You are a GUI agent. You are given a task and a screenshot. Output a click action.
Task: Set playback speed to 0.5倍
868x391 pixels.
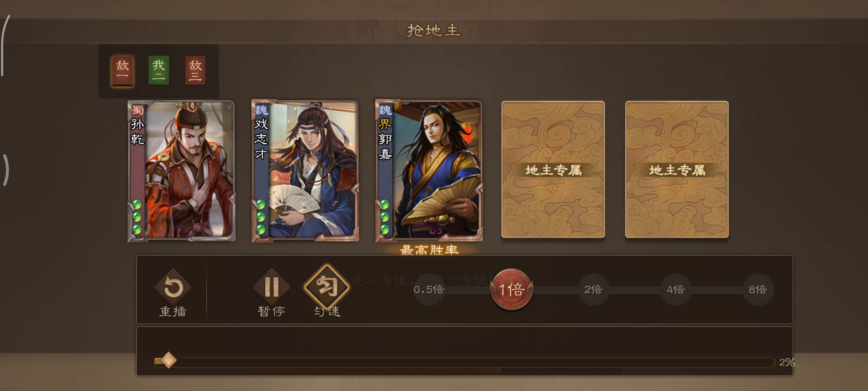(x=429, y=289)
